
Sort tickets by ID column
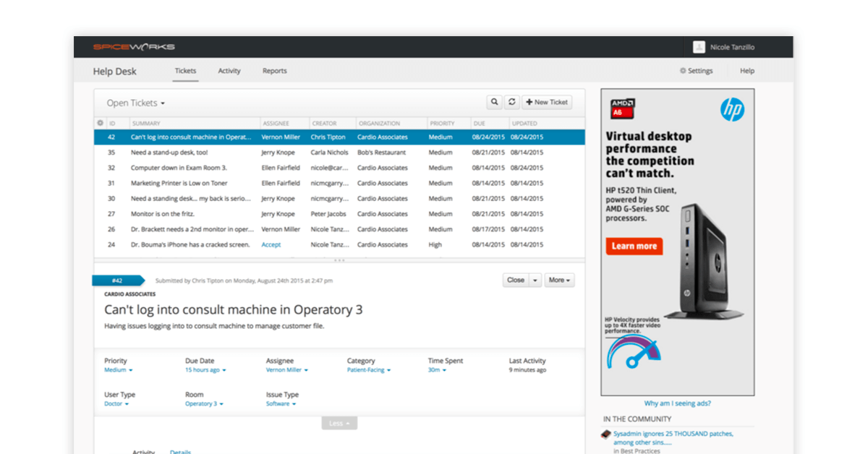pos(113,123)
